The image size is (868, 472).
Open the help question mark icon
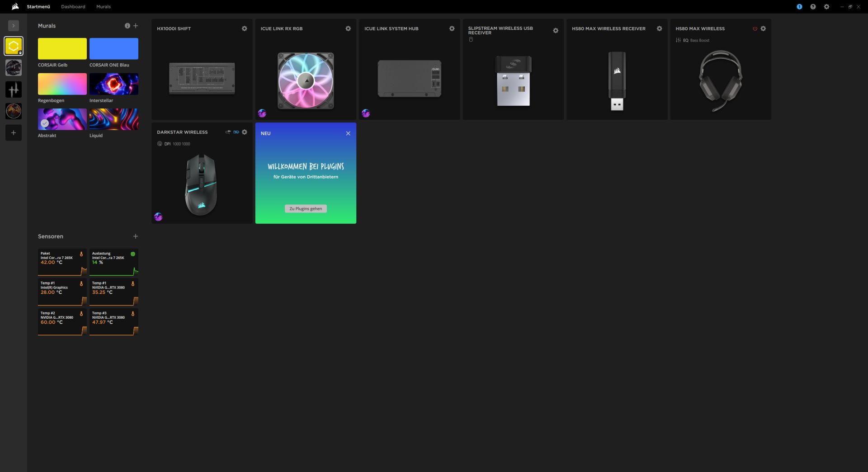[813, 7]
